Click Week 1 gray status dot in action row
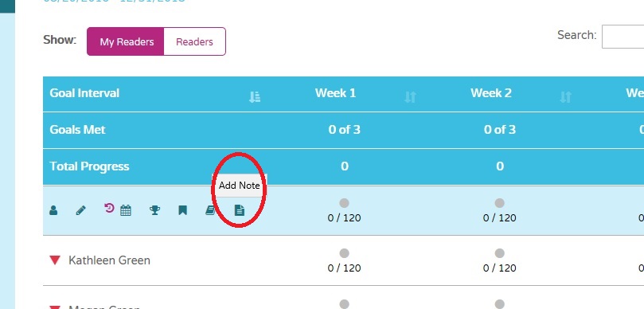644x309 pixels. coord(344,203)
